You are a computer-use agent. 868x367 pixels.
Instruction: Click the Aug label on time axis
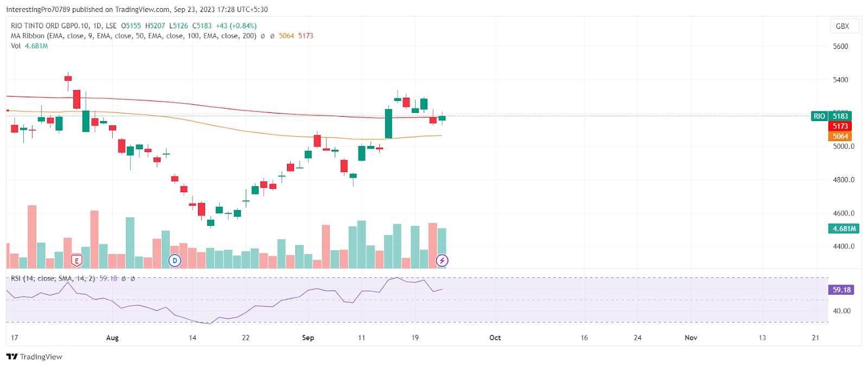click(x=112, y=338)
